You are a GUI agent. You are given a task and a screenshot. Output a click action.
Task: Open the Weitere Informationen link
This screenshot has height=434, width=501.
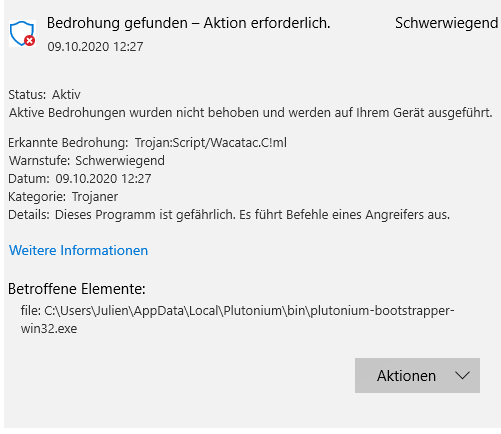coord(78,250)
